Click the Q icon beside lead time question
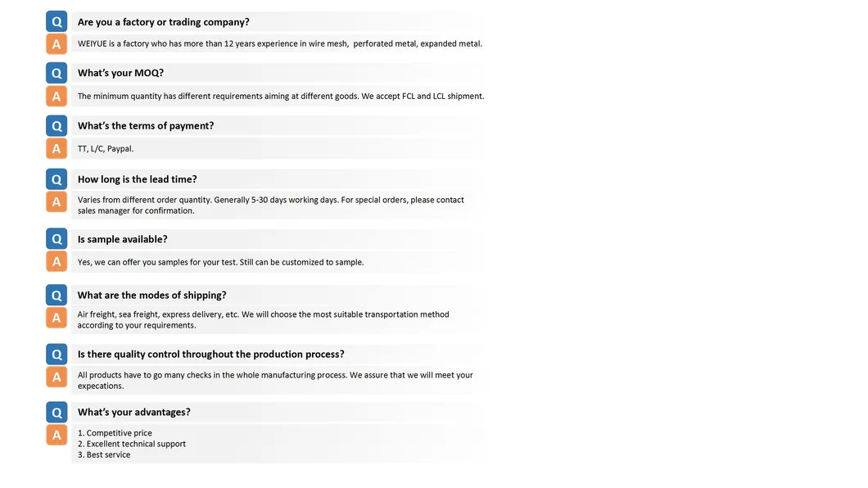 57,179
